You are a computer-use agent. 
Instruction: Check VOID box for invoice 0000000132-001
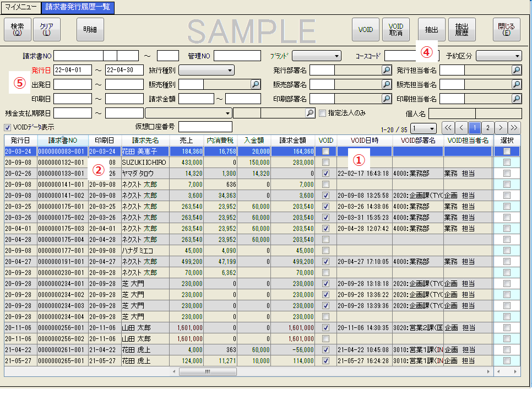click(325, 162)
